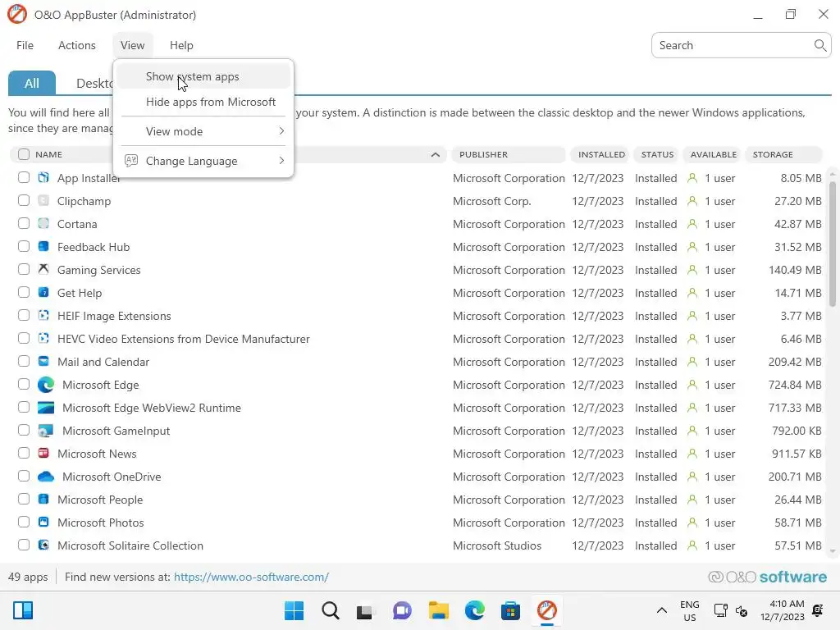This screenshot has width=840, height=630.
Task: Toggle the select-all checkbox in NAME header
Action: pos(24,154)
